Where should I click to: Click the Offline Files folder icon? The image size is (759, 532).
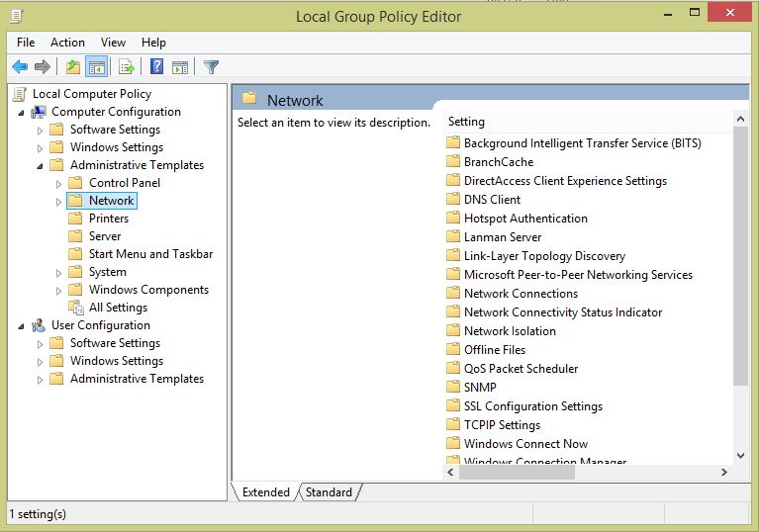[x=453, y=349]
